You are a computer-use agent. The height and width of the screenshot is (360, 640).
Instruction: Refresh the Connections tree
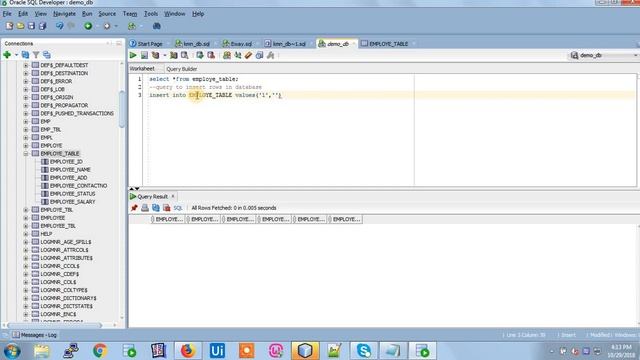coord(25,55)
